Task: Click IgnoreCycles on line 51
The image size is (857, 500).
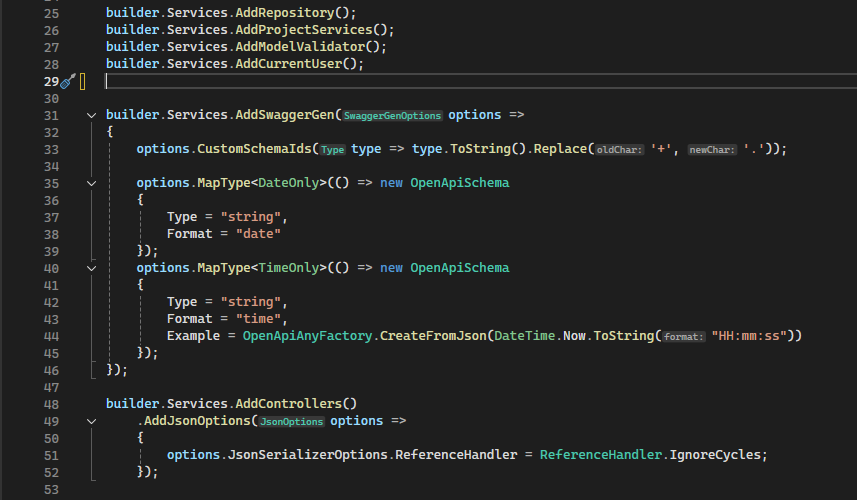Action: pos(715,455)
